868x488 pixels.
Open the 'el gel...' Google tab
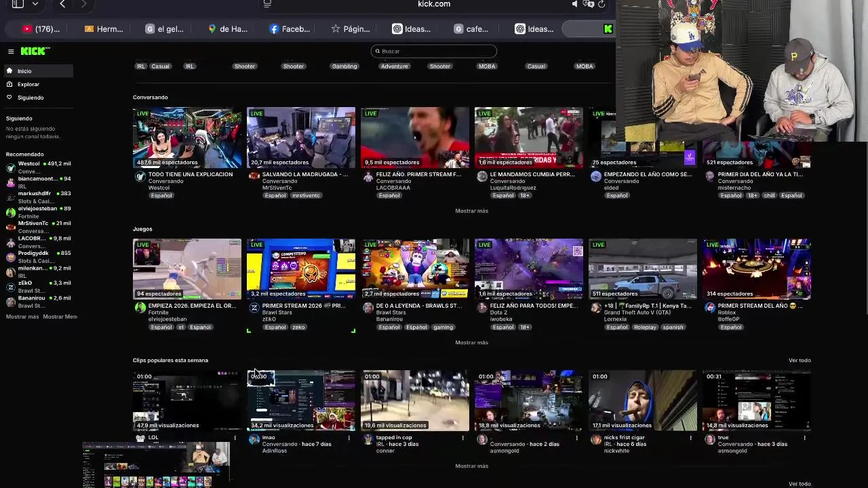coord(165,28)
